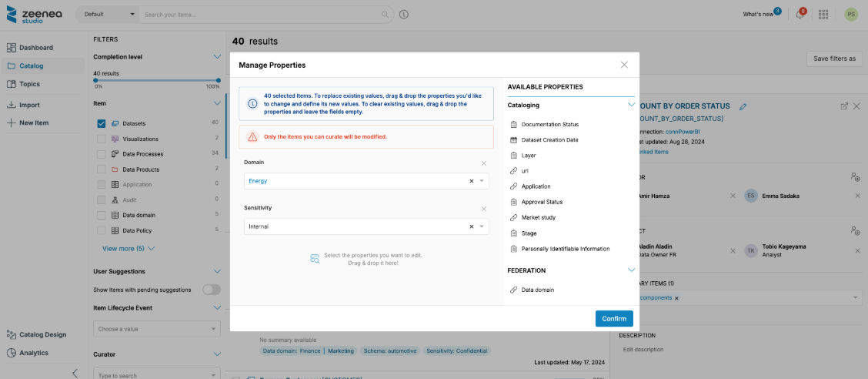Toggle Show items with pending suggestions

pyautogui.click(x=211, y=290)
